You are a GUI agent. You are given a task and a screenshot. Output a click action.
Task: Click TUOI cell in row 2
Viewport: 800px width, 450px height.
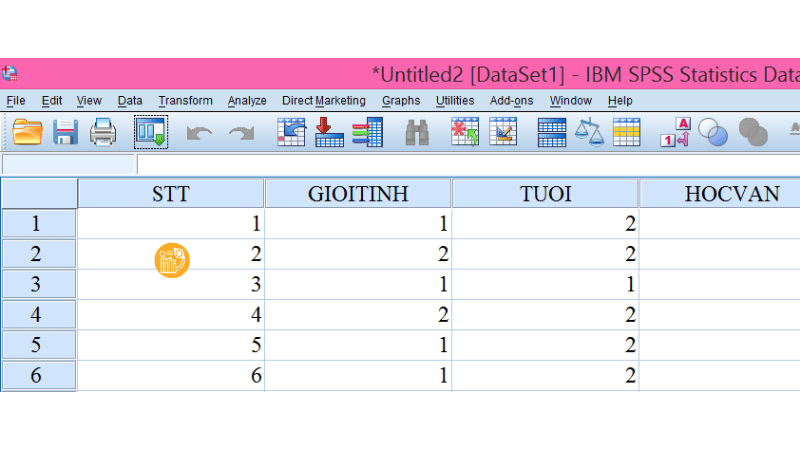tap(545, 254)
